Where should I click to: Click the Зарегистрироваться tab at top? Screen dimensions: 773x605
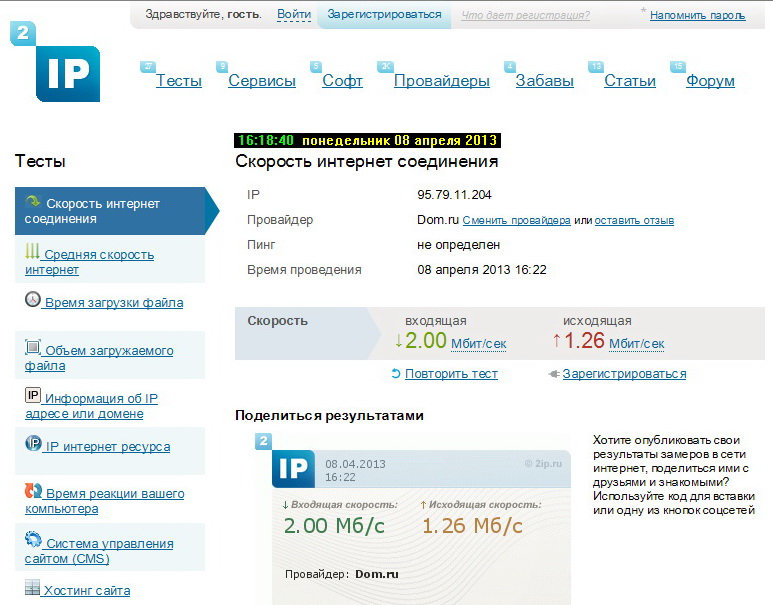pyautogui.click(x=384, y=15)
